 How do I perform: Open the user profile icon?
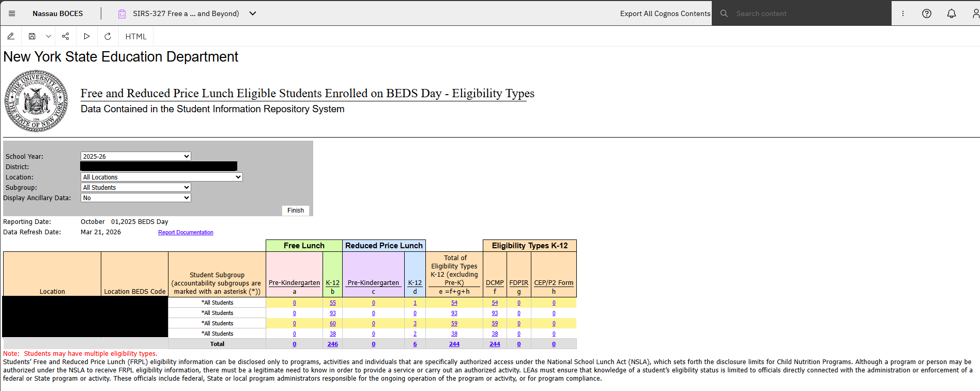coord(975,13)
